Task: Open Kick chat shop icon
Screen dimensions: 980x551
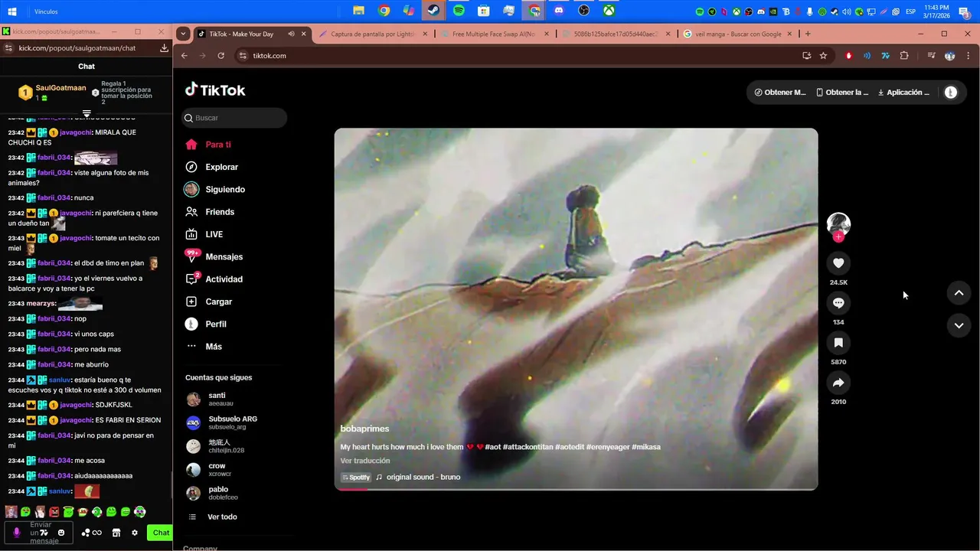Action: [116, 533]
